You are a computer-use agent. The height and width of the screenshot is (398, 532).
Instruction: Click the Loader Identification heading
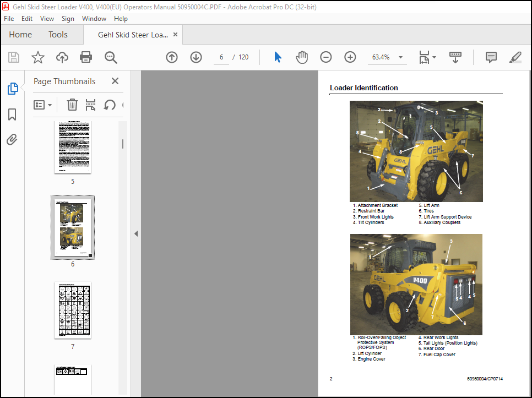coord(363,88)
